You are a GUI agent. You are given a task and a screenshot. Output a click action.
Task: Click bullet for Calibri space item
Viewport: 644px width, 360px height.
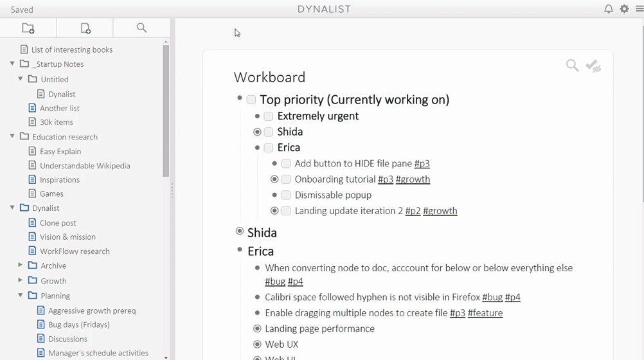[x=258, y=297]
